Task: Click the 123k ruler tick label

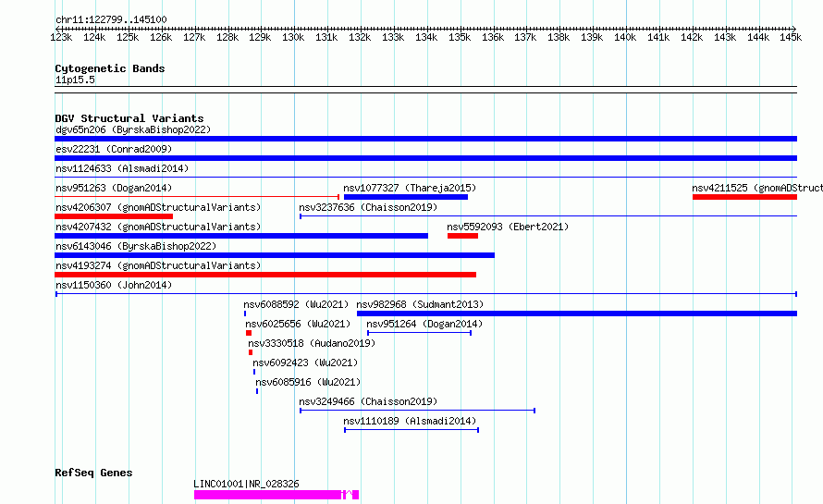Action: (61, 37)
